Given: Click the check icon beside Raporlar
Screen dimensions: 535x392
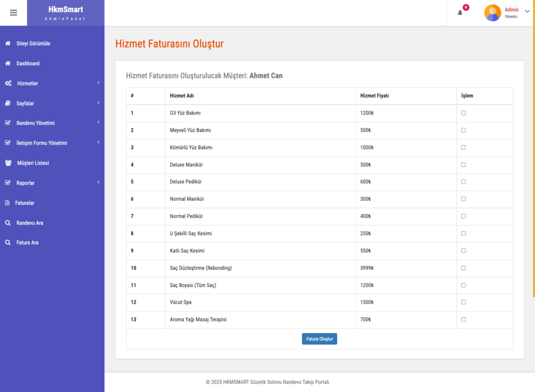Looking at the screenshot, I should point(8,183).
